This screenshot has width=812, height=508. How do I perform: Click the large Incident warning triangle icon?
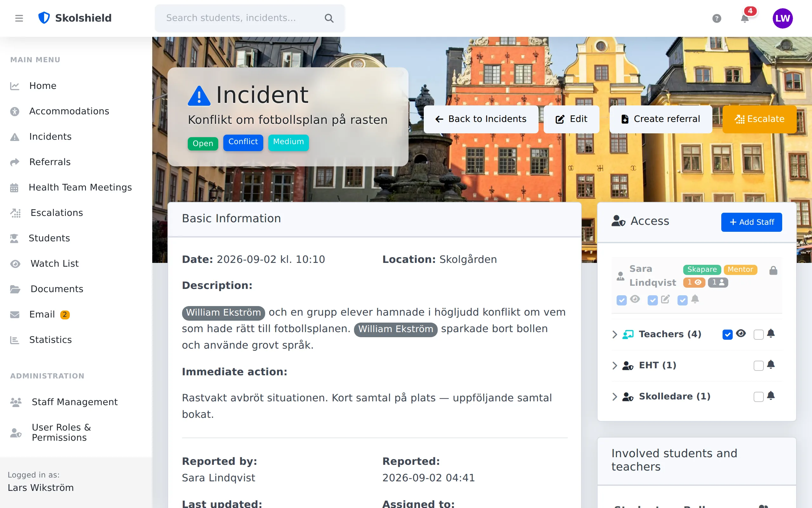[199, 96]
